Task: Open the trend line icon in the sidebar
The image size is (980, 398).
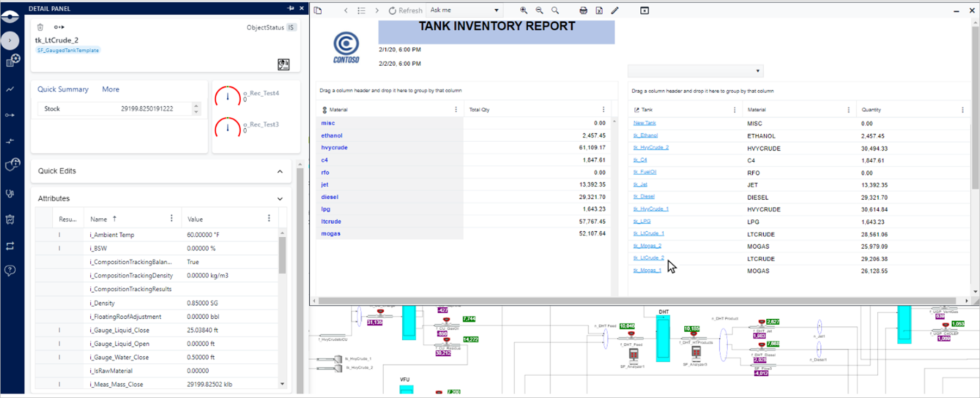Action: (x=10, y=89)
